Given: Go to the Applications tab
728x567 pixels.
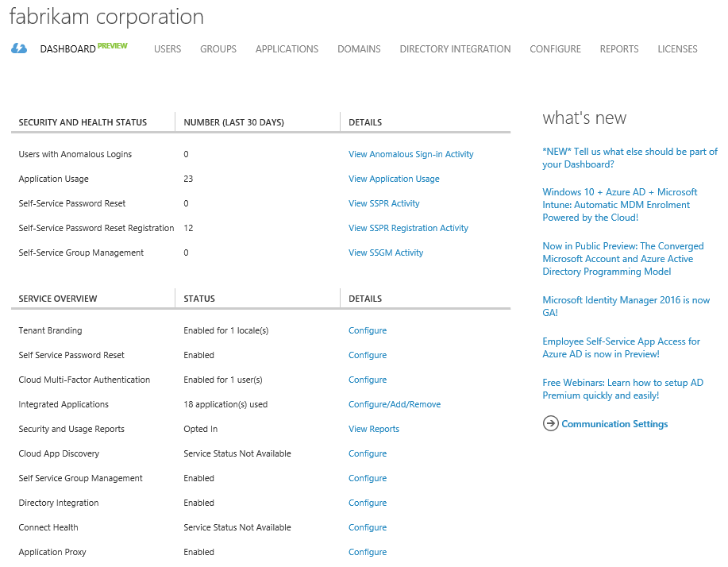Looking at the screenshot, I should tap(287, 49).
